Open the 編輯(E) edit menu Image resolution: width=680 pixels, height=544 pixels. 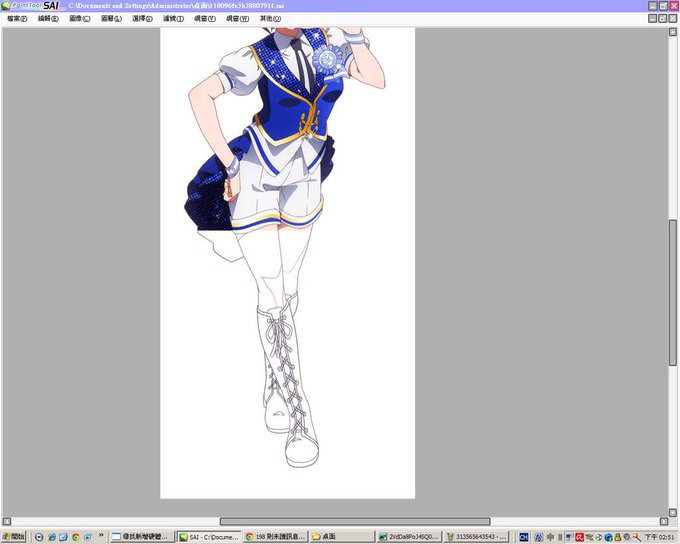click(x=48, y=19)
